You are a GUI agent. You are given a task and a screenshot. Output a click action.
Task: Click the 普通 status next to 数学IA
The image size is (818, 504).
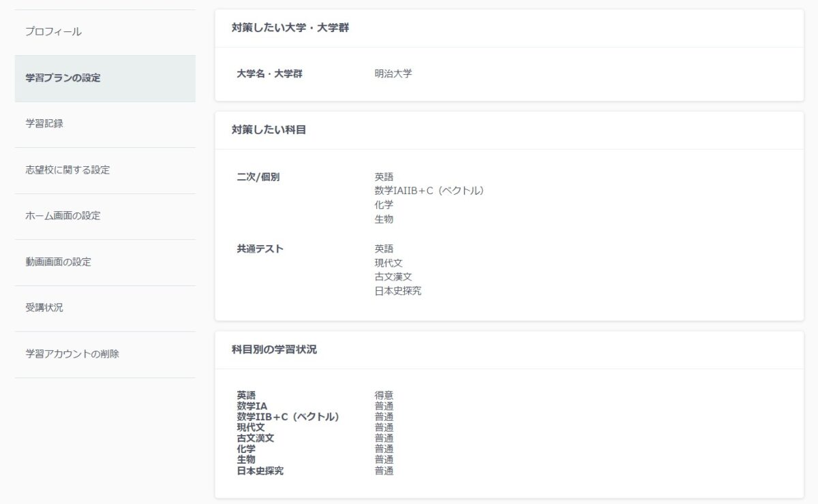tap(384, 406)
